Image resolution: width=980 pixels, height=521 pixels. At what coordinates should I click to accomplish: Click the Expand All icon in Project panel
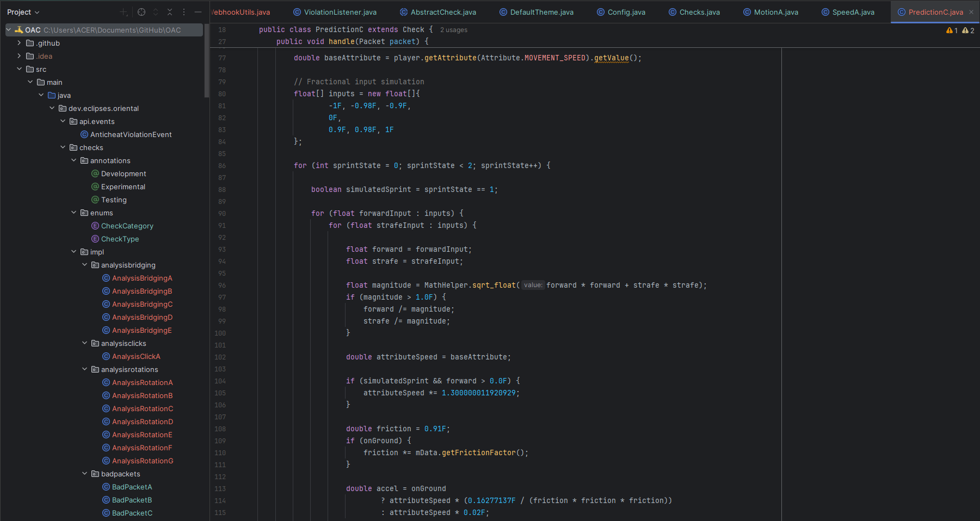click(x=156, y=12)
